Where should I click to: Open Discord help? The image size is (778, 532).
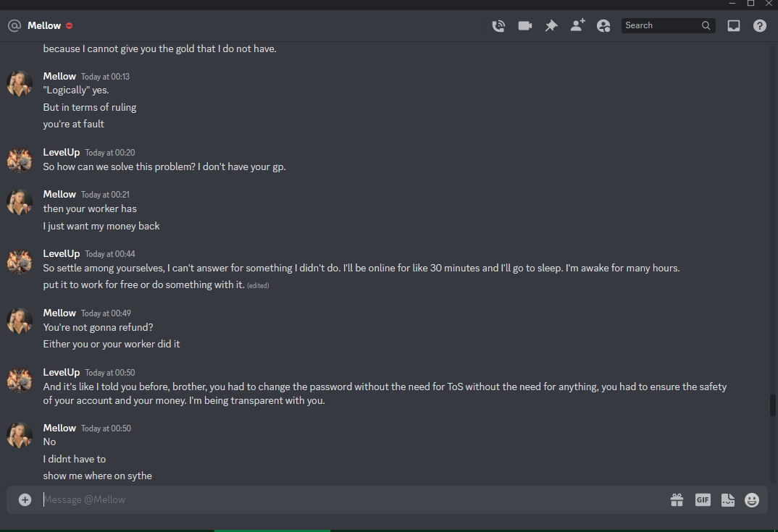pyautogui.click(x=760, y=26)
